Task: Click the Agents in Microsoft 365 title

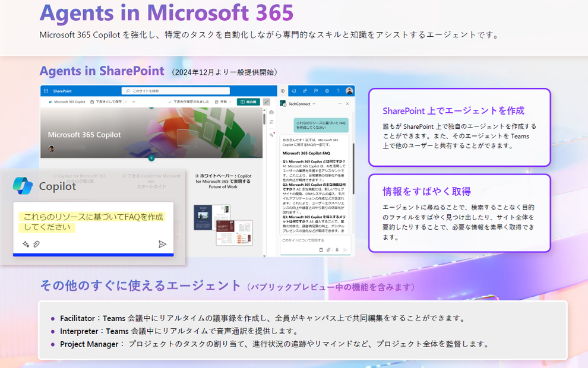Action: tap(166, 12)
